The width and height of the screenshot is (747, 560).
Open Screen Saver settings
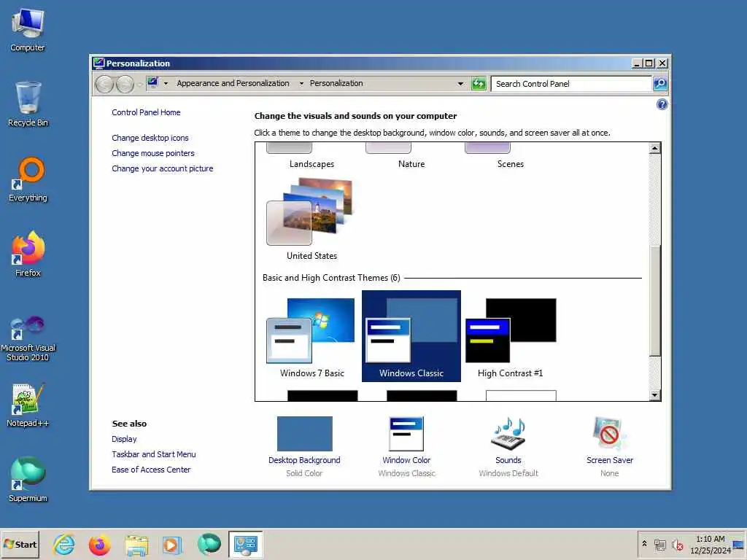coord(609,447)
